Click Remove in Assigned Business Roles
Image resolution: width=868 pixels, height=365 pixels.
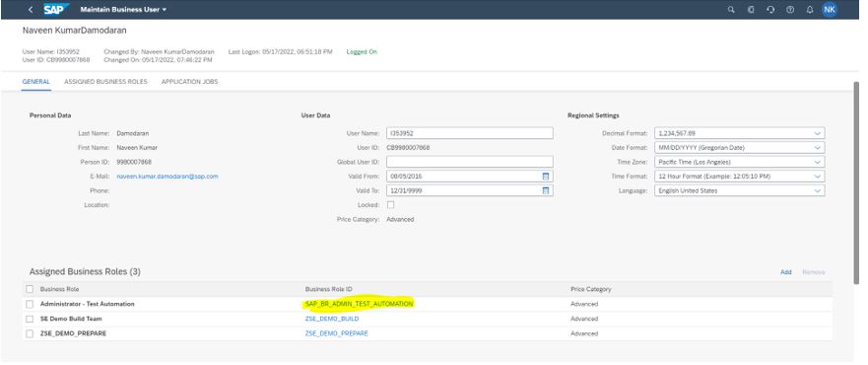click(x=813, y=272)
